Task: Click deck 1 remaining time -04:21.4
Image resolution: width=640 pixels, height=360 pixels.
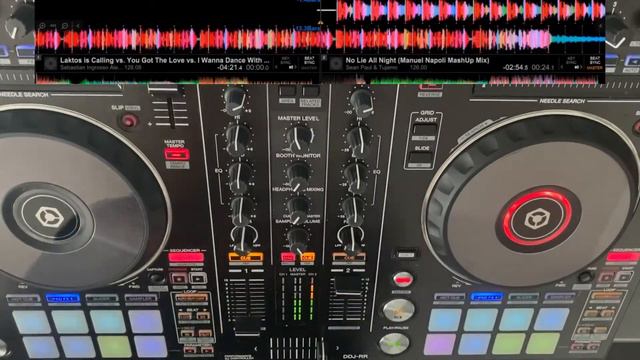Action: click(x=229, y=67)
